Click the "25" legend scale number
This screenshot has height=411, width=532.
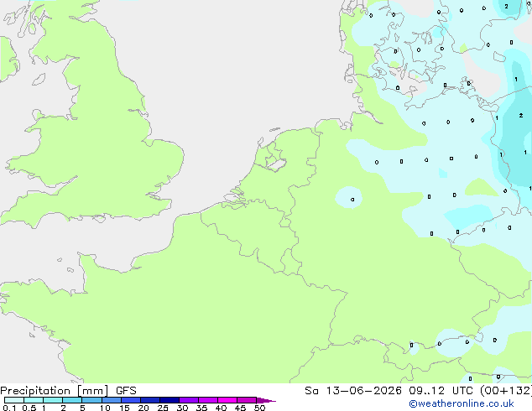(163, 408)
